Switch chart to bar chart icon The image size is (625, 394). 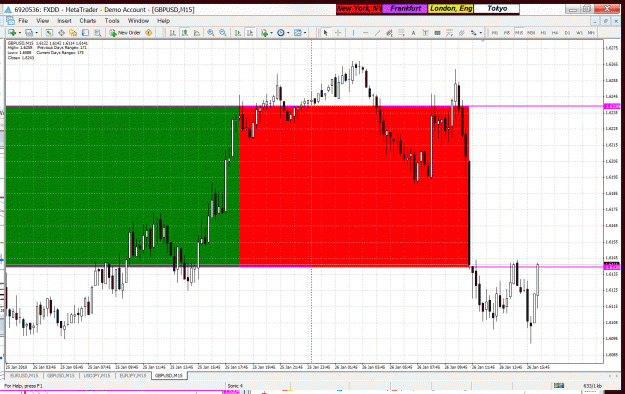tap(173, 33)
